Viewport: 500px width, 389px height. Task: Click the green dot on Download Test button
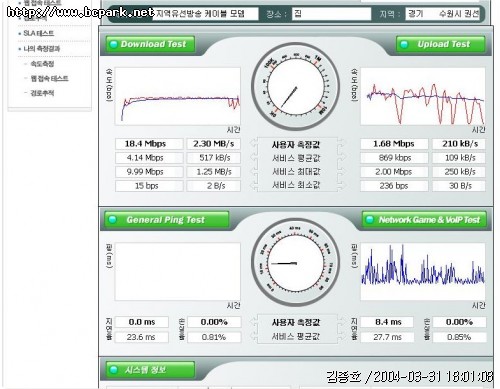click(114, 44)
